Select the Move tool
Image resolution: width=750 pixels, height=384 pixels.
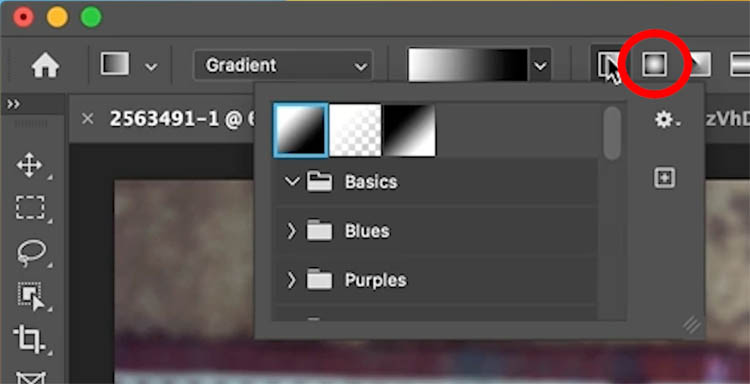point(30,165)
